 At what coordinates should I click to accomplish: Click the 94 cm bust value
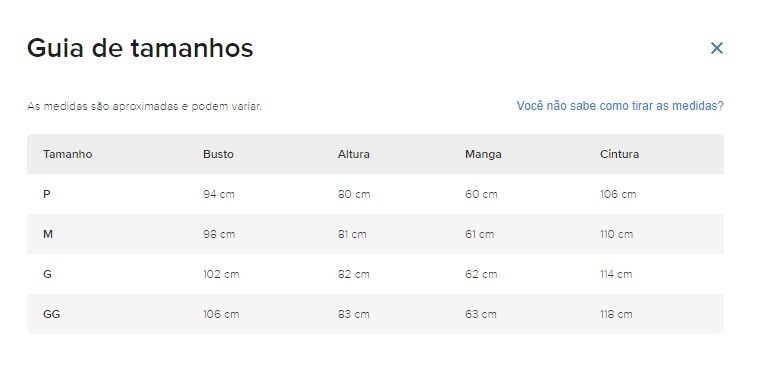point(219,194)
